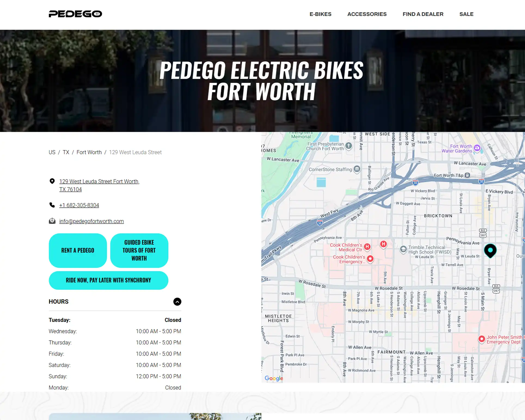This screenshot has width=525, height=420.
Task: Click the second hospital H marker on Pennsylvania Ave
Action: (x=383, y=244)
